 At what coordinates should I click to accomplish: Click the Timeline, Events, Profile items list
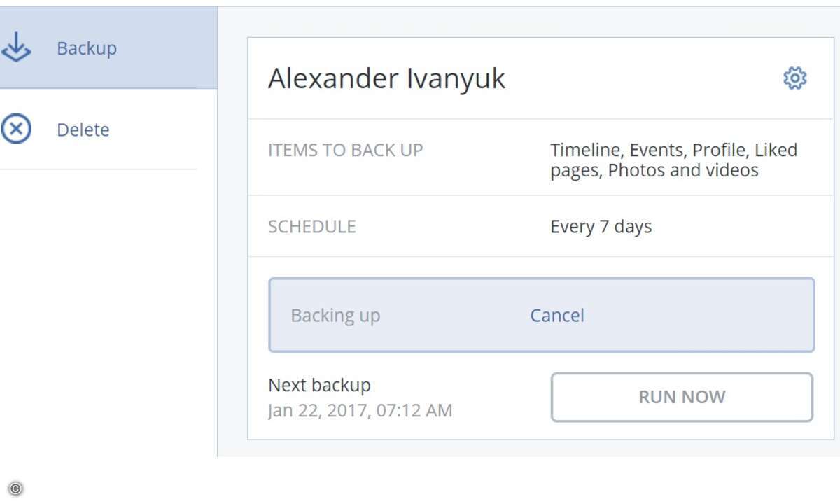(x=673, y=160)
